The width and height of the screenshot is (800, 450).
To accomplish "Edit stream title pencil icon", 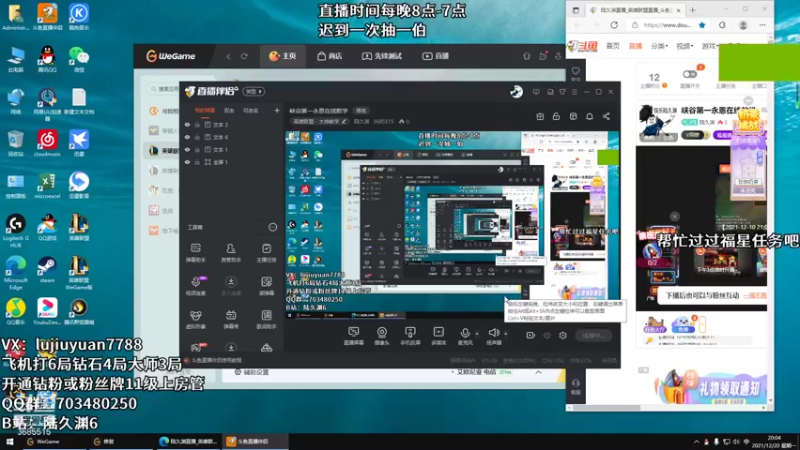I will (x=345, y=121).
